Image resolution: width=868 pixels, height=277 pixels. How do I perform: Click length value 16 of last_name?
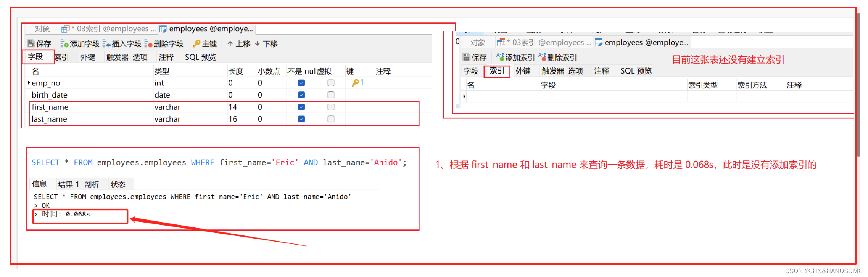pos(233,119)
